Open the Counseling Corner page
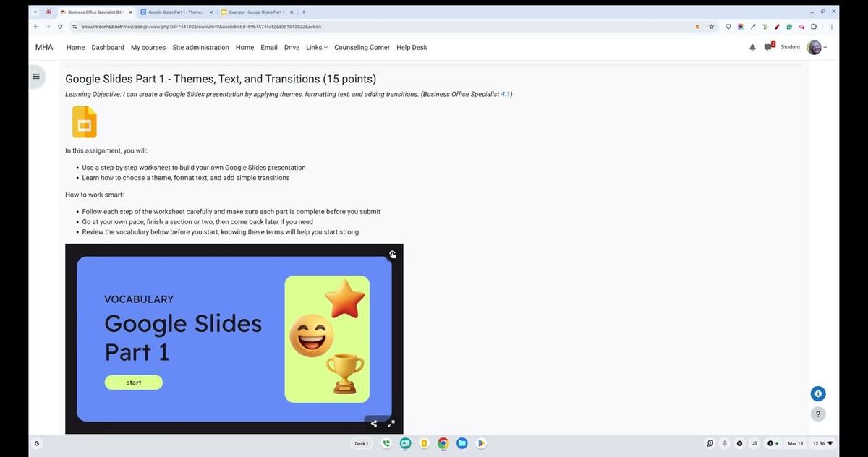This screenshot has height=457, width=868. point(362,47)
